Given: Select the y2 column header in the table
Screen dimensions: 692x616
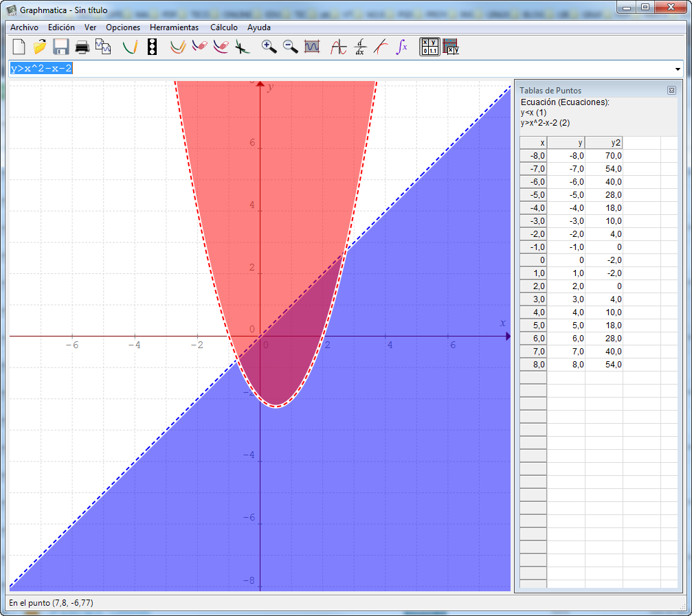Looking at the screenshot, I should [604, 142].
